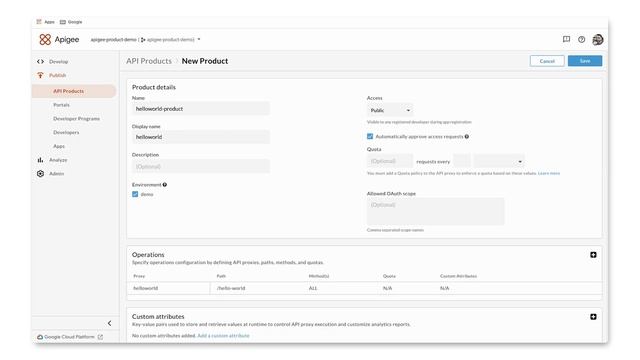Open Analyze in the sidebar
This screenshot has width=640, height=360.
(58, 160)
